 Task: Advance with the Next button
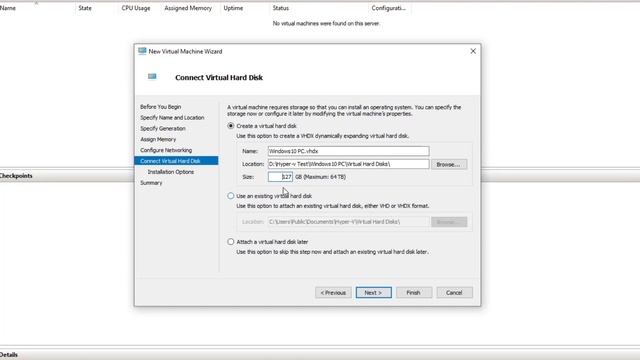(373, 293)
